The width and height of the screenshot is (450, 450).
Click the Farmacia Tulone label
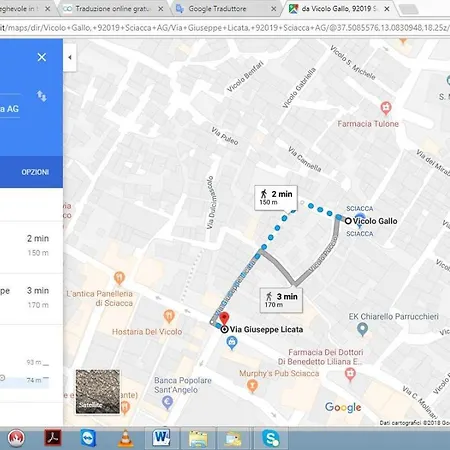pyautogui.click(x=368, y=124)
